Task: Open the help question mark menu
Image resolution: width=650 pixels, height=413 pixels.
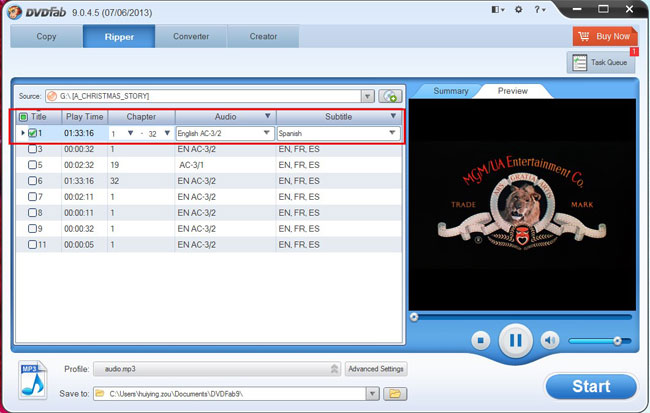Action: [x=539, y=9]
